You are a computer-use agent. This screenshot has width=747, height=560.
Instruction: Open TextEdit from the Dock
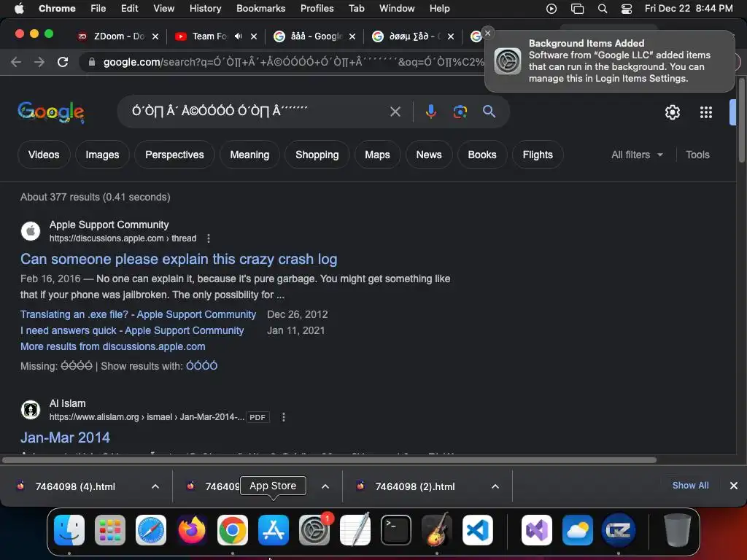[x=355, y=530]
